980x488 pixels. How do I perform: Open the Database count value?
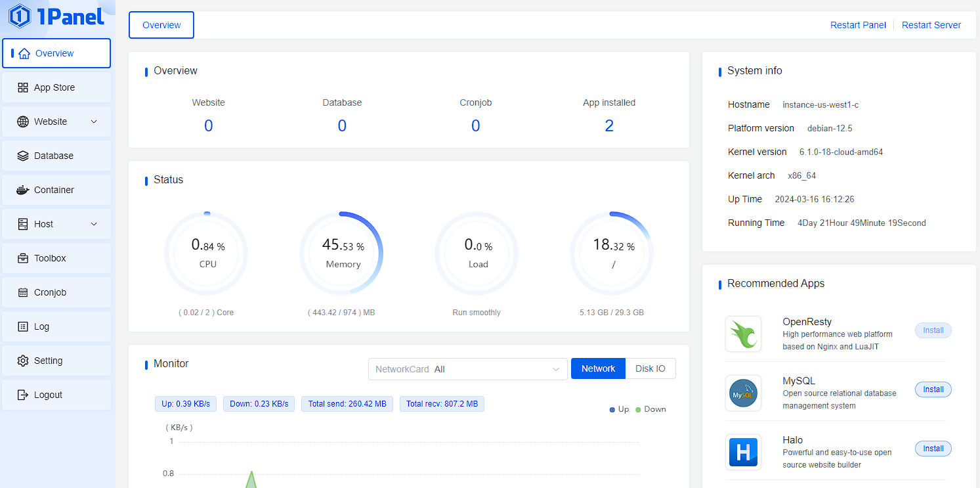pos(342,125)
